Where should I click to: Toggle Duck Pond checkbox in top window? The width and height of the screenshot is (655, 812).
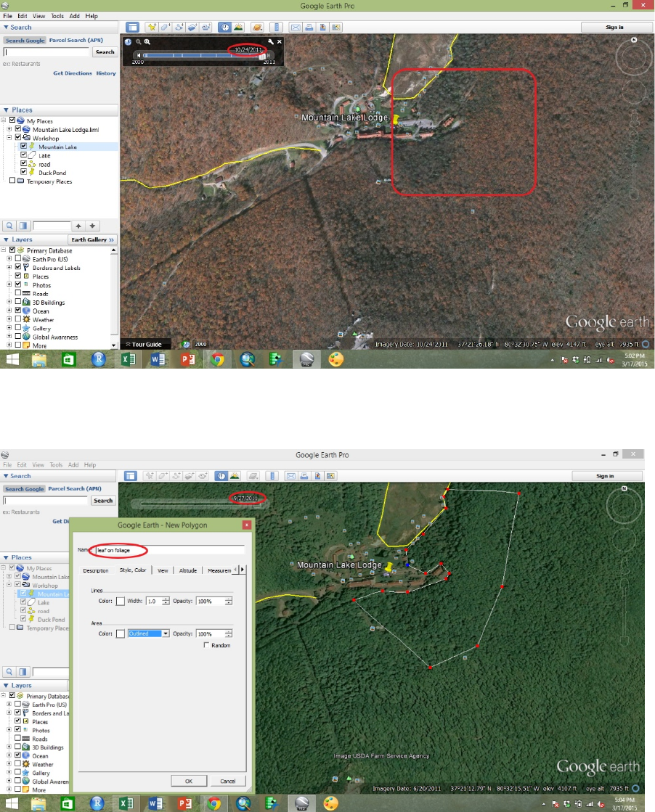coord(24,172)
